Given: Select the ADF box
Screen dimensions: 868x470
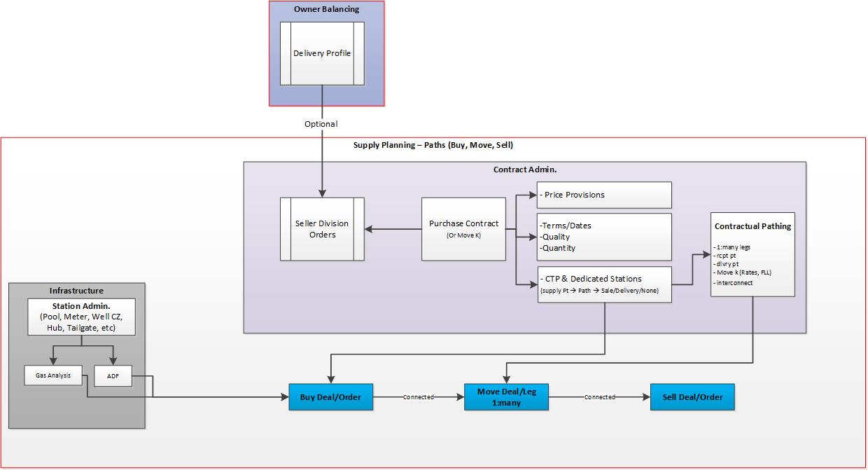Looking at the screenshot, I should 112,375.
